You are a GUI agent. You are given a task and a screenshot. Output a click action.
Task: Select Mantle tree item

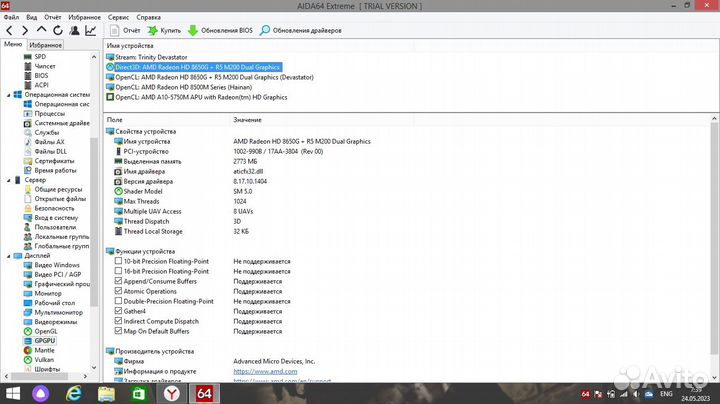45,350
